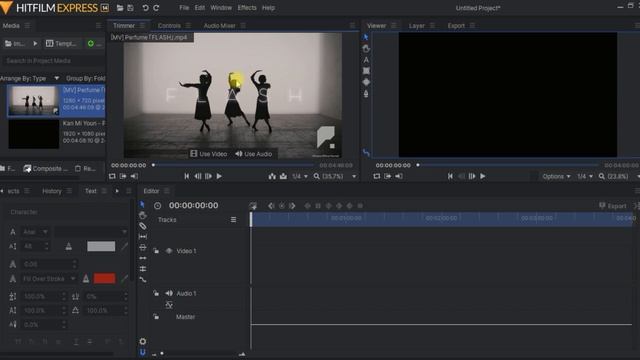This screenshot has height=360, width=640.
Task: Play the timeline in Viewer
Action: (483, 176)
